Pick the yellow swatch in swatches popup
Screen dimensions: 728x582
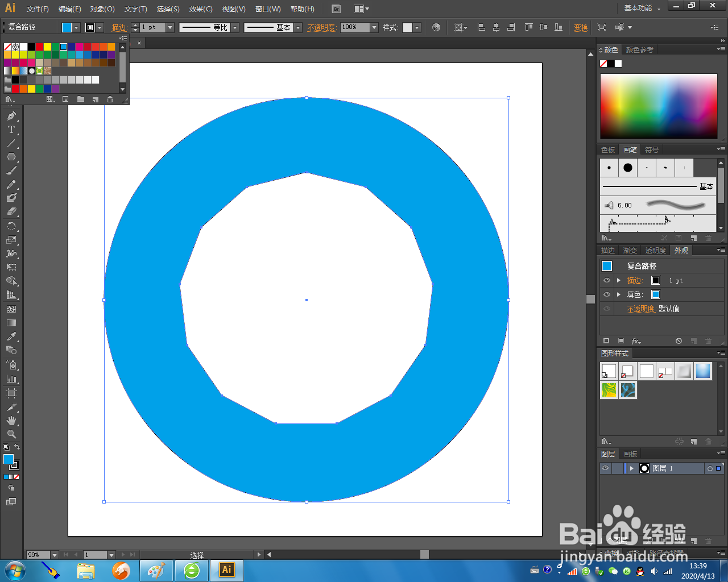(x=47, y=47)
